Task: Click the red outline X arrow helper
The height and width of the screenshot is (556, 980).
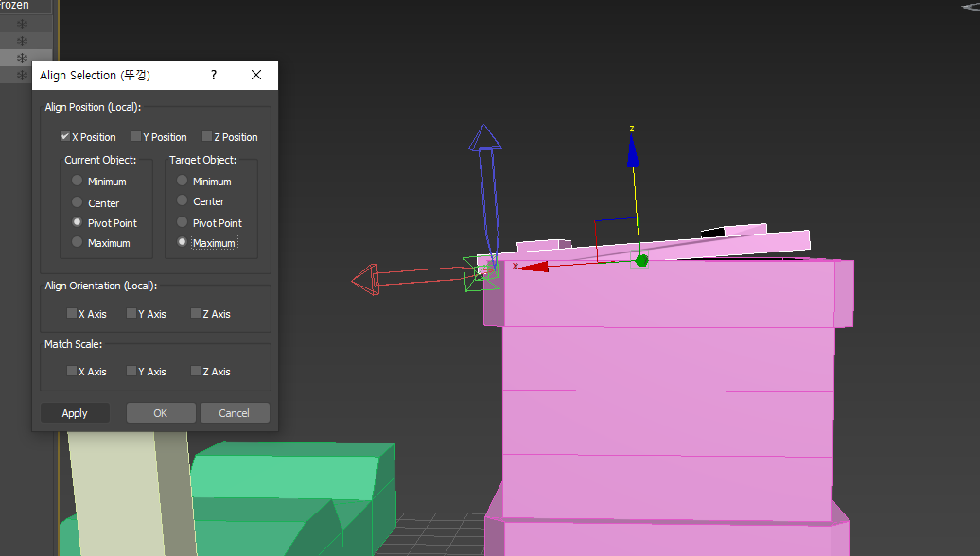Action: 366,279
